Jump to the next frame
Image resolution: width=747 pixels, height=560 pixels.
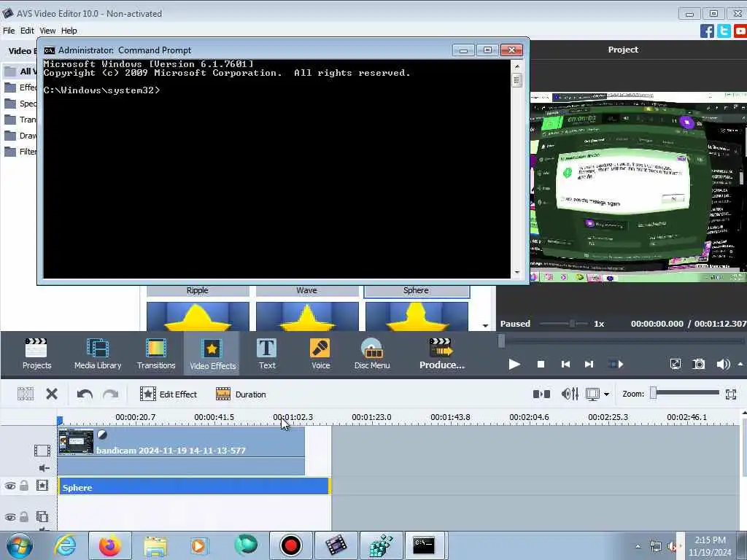pos(589,365)
